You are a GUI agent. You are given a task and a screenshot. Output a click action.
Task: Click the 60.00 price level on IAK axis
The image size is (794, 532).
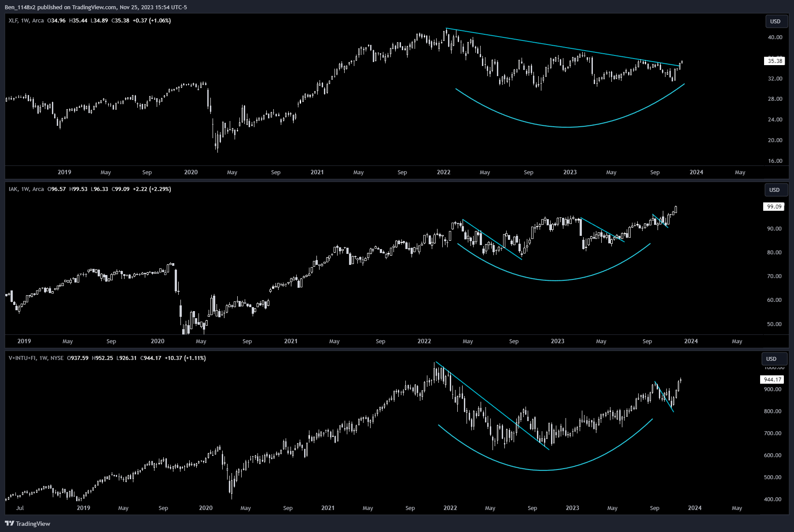pos(774,300)
